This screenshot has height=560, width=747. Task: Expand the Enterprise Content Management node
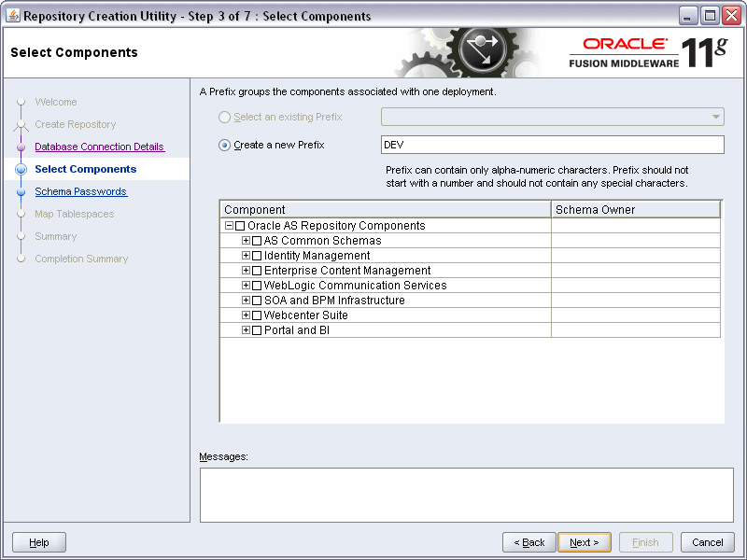coord(246,271)
